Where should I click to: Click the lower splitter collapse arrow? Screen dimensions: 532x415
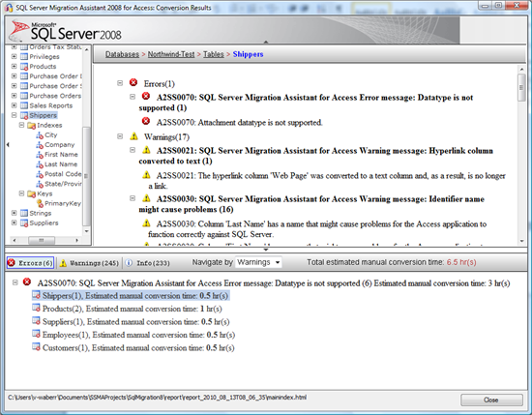click(x=266, y=250)
